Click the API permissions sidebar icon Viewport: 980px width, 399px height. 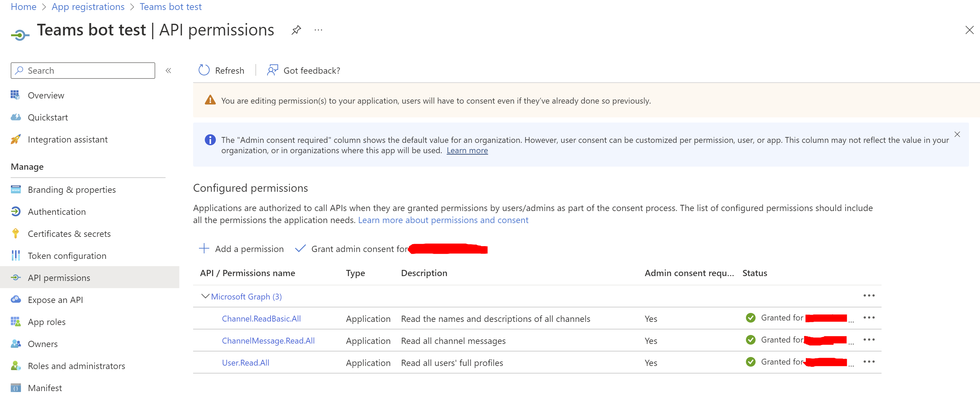click(15, 278)
